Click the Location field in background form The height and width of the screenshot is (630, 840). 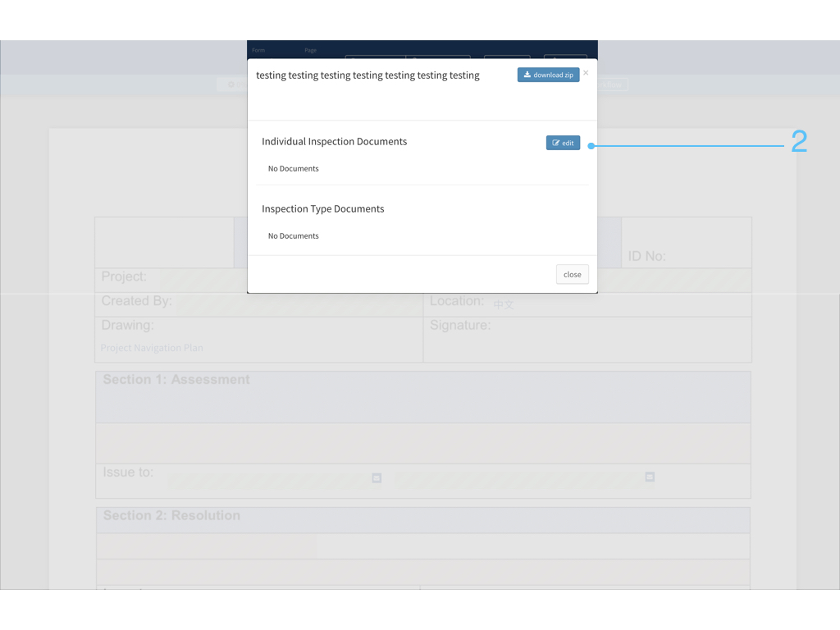587,305
